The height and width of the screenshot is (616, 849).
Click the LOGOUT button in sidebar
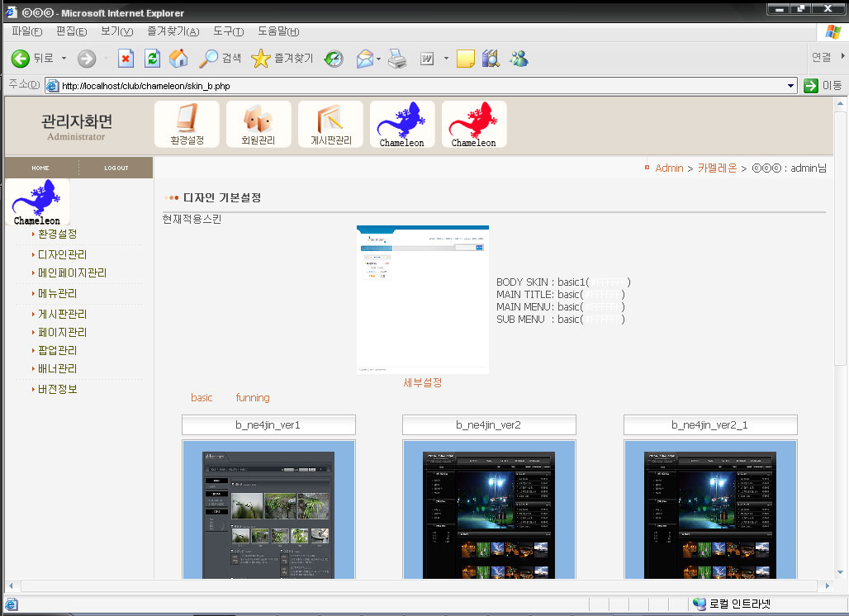(116, 168)
